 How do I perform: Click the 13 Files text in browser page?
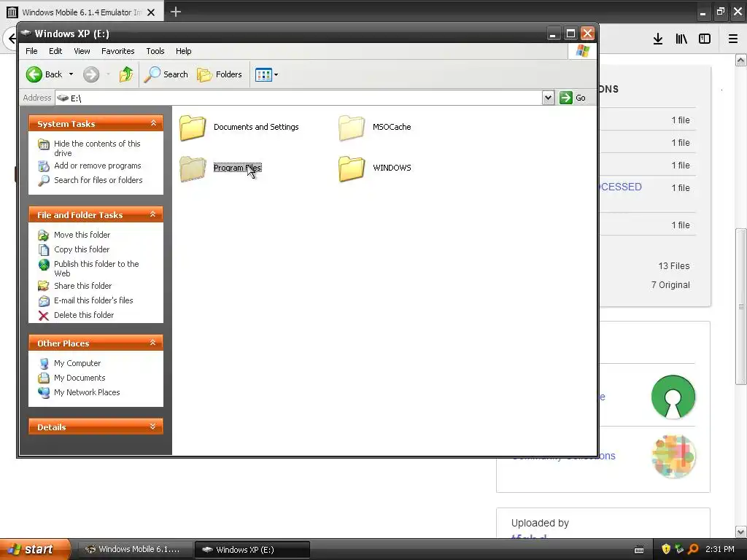pyautogui.click(x=673, y=266)
